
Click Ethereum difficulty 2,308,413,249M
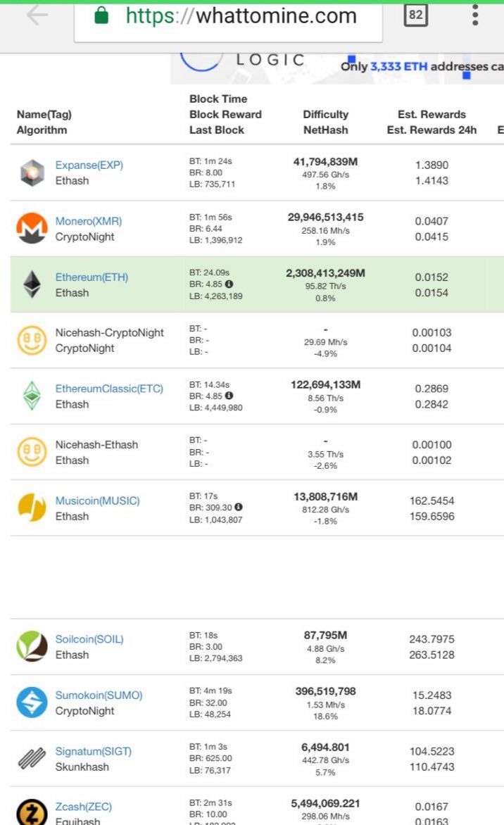coord(325,273)
